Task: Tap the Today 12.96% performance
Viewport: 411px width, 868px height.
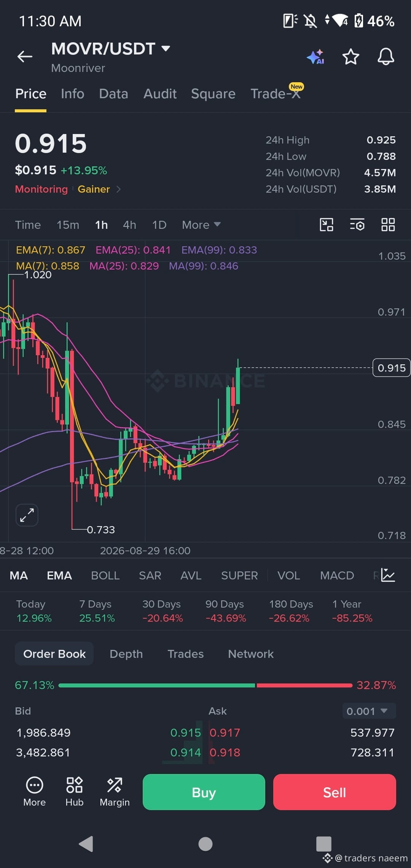Action: pyautogui.click(x=34, y=611)
